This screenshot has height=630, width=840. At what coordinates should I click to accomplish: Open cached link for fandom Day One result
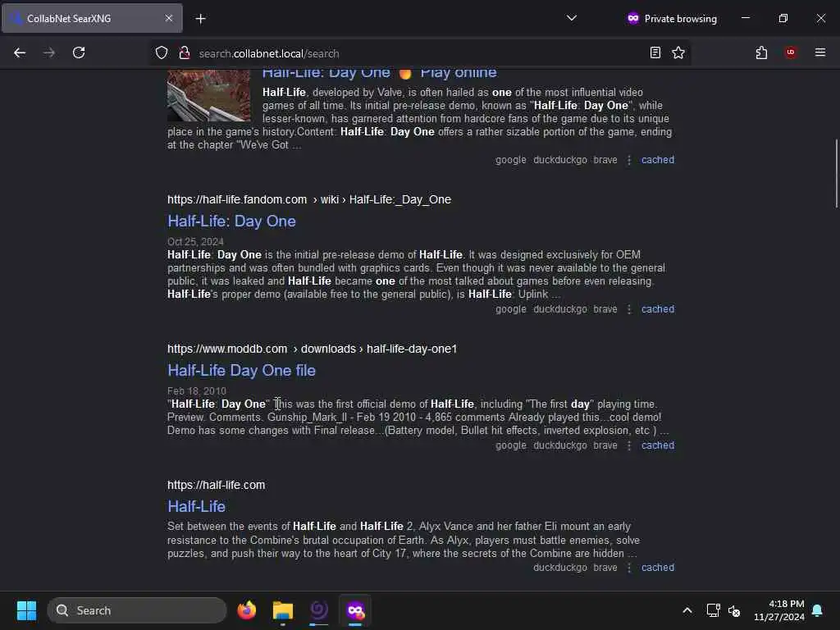pyautogui.click(x=658, y=309)
